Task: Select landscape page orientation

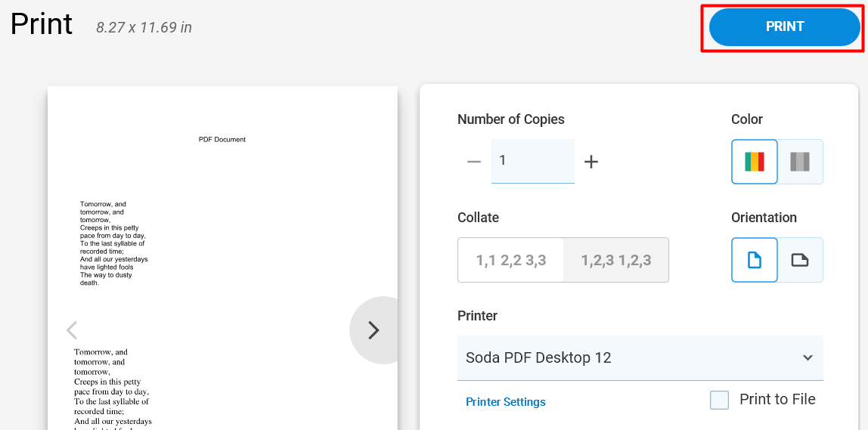Action: coord(800,259)
